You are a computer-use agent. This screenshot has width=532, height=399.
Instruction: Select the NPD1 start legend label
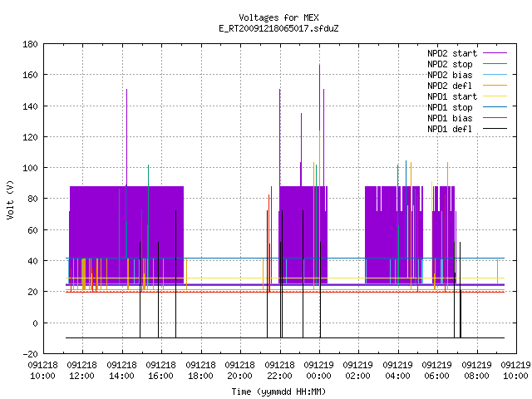pyautogui.click(x=452, y=96)
